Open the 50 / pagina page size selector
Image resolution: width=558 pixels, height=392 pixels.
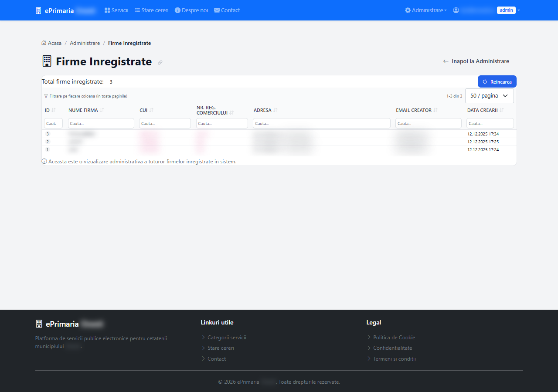pos(490,96)
